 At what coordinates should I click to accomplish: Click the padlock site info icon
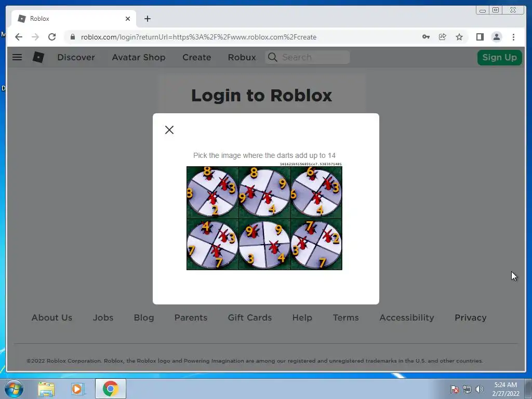[x=73, y=37]
